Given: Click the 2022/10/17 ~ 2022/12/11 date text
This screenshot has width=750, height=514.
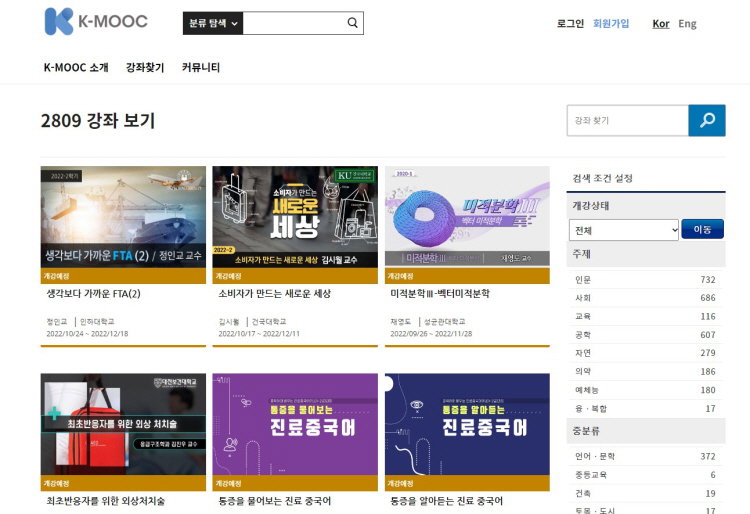Looking at the screenshot, I should [259, 334].
